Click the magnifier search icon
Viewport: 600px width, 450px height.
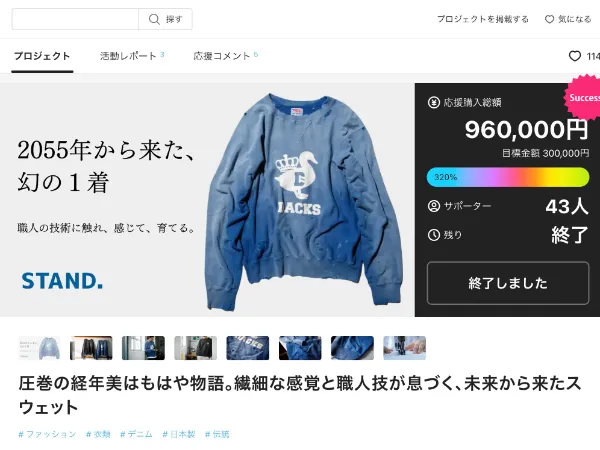coord(154,19)
